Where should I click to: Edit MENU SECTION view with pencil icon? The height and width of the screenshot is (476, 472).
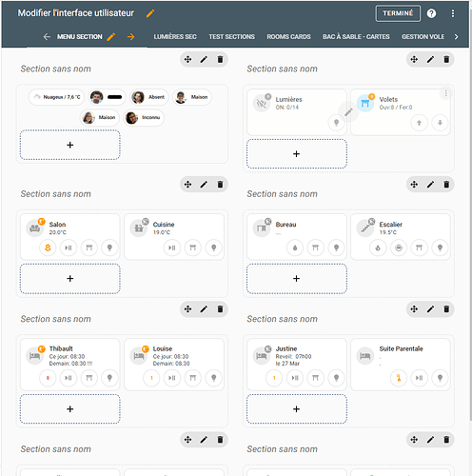110,37
